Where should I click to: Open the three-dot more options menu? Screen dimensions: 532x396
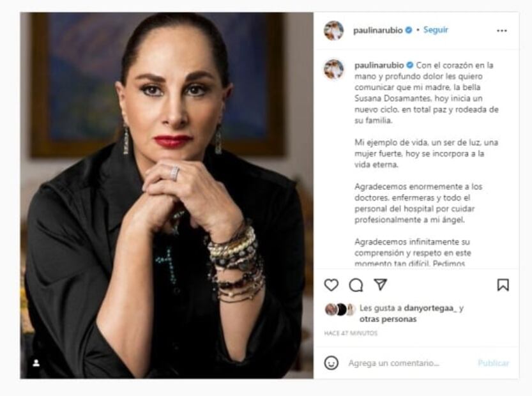502,31
